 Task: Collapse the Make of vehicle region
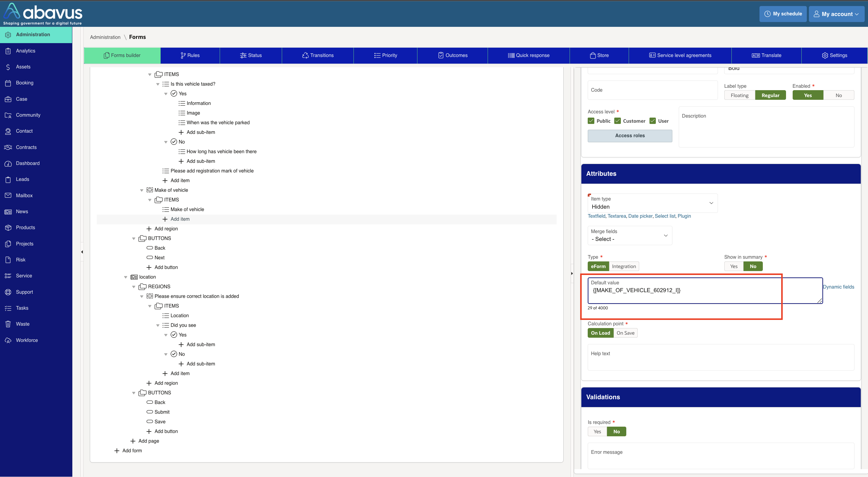[142, 191]
